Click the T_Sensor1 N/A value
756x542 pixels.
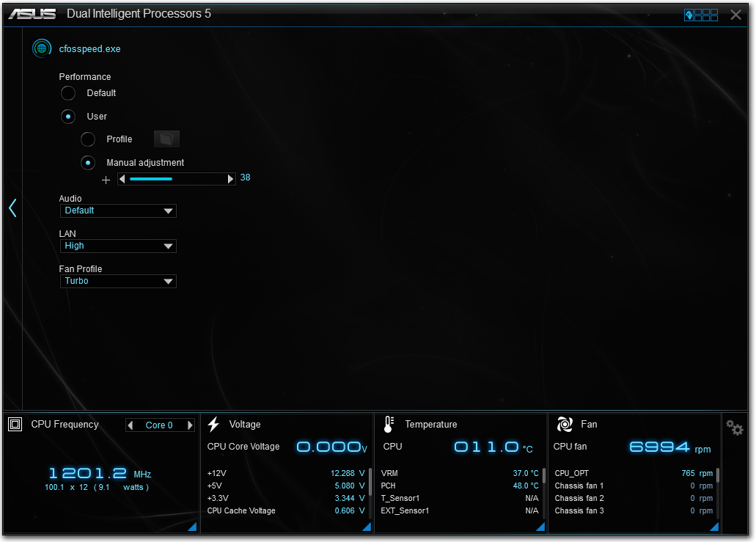[x=532, y=498]
